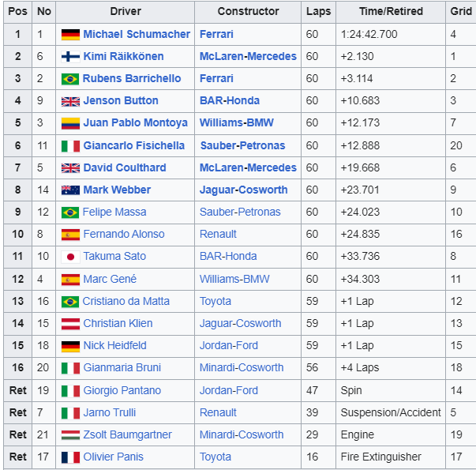Image resolution: width=476 pixels, height=470 pixels.
Task: Open McLaren-Mercedes link in Räikkönen's row
Action: click(x=248, y=56)
